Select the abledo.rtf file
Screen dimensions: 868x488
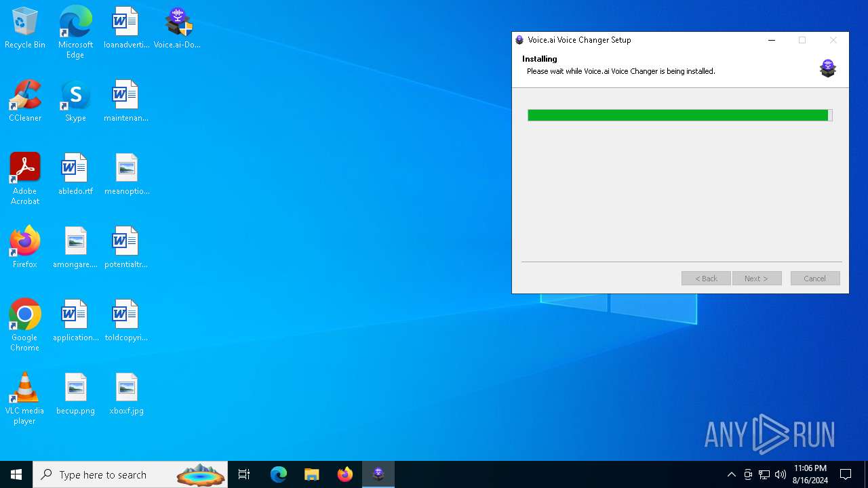[x=75, y=174]
